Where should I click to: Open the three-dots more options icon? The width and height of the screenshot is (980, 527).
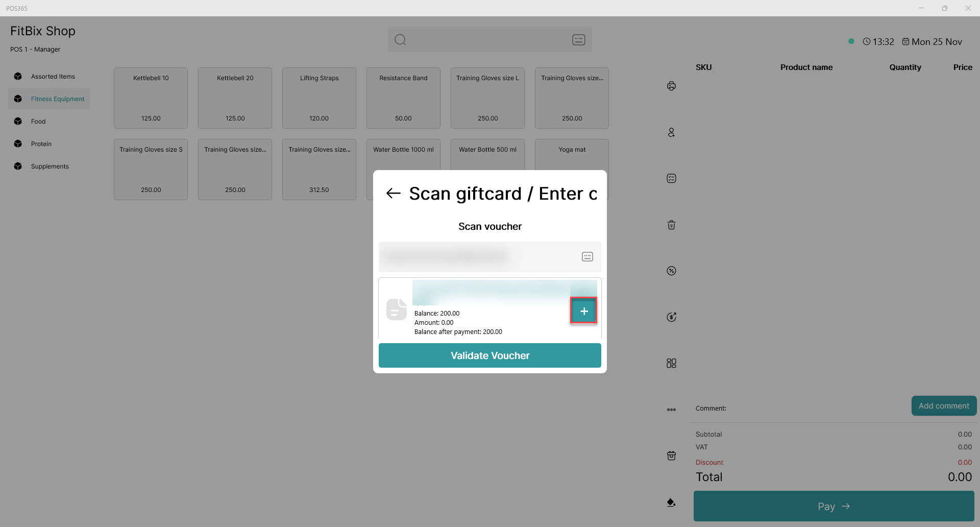coord(671,410)
